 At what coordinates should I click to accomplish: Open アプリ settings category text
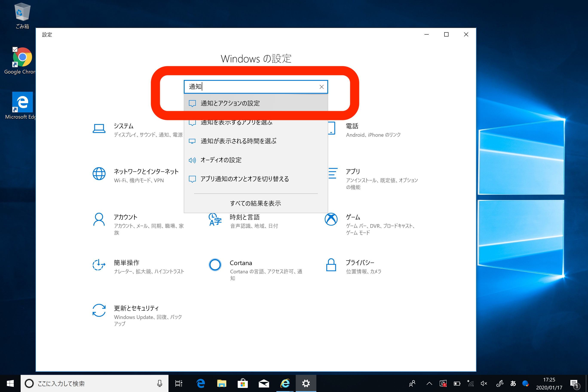pyautogui.click(x=353, y=171)
